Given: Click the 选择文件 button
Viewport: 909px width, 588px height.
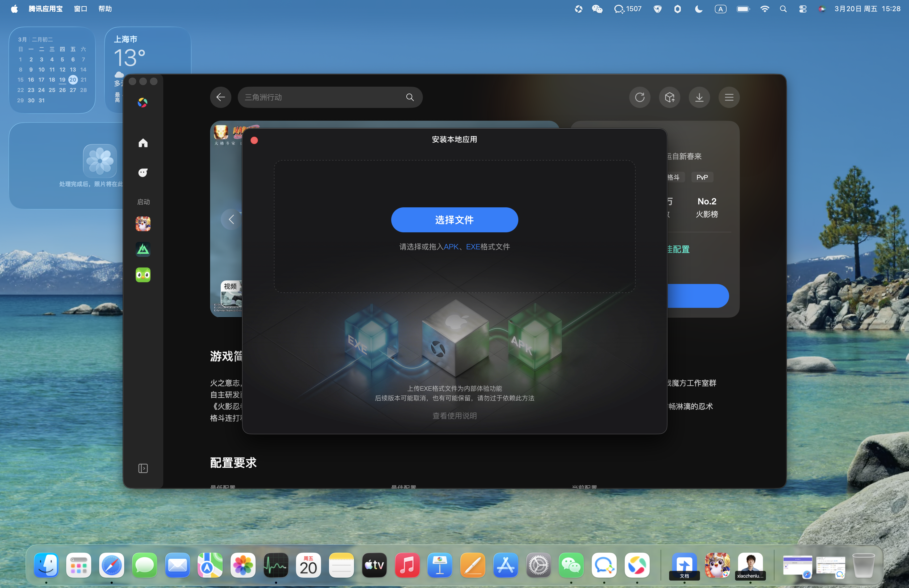Looking at the screenshot, I should pyautogui.click(x=454, y=220).
